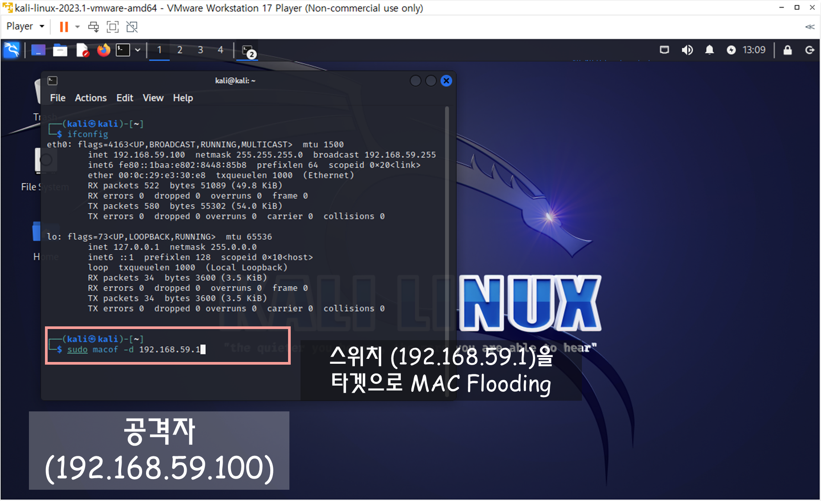Switch to workspace 4

pyautogui.click(x=220, y=50)
